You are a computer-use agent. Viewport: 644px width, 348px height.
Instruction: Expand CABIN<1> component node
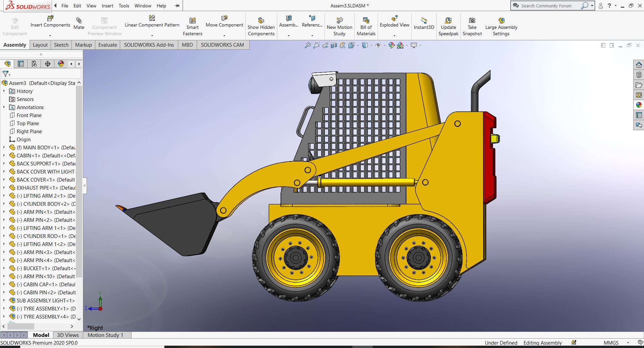click(x=4, y=155)
